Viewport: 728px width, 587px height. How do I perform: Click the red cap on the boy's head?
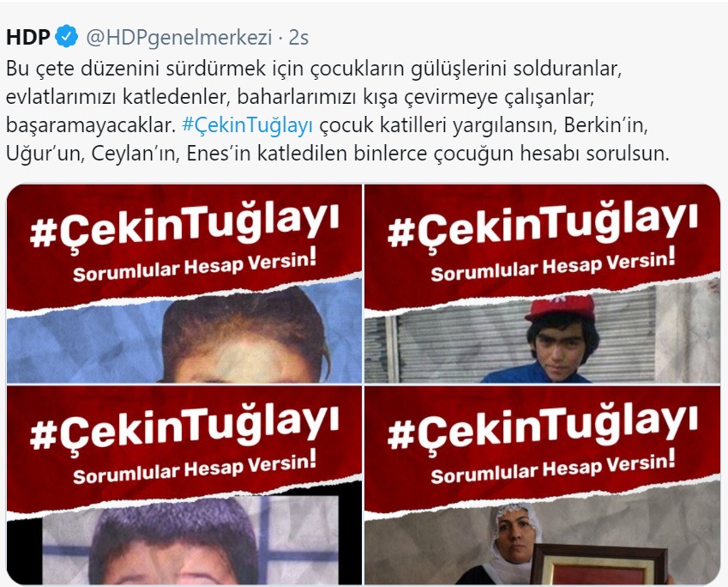pyautogui.click(x=561, y=307)
